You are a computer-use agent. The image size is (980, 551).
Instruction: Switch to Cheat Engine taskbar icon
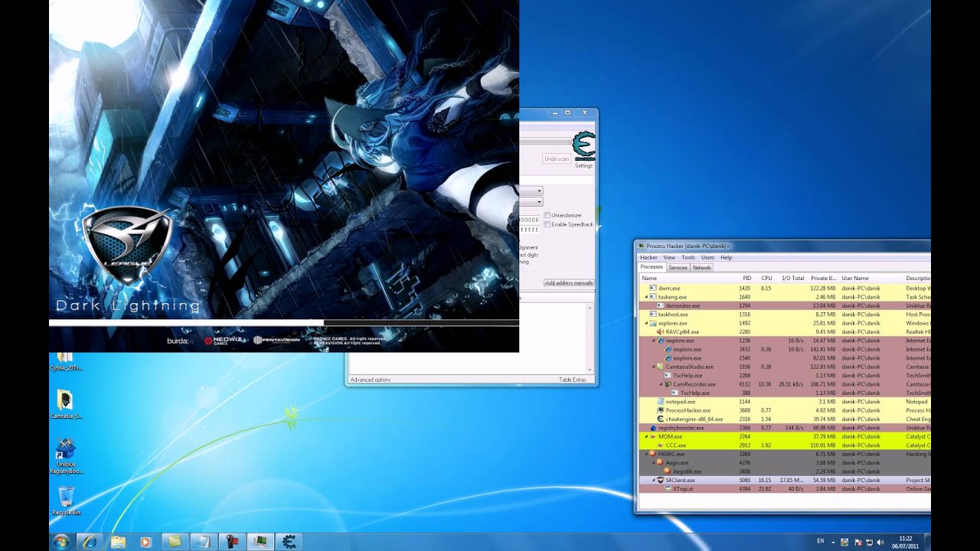(x=290, y=542)
